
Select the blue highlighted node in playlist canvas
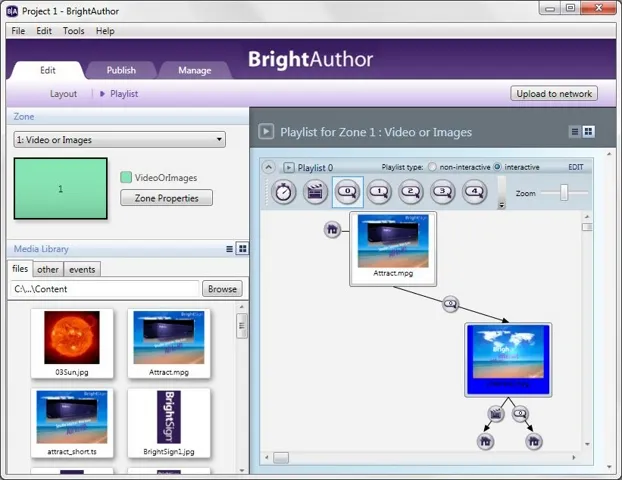508,359
